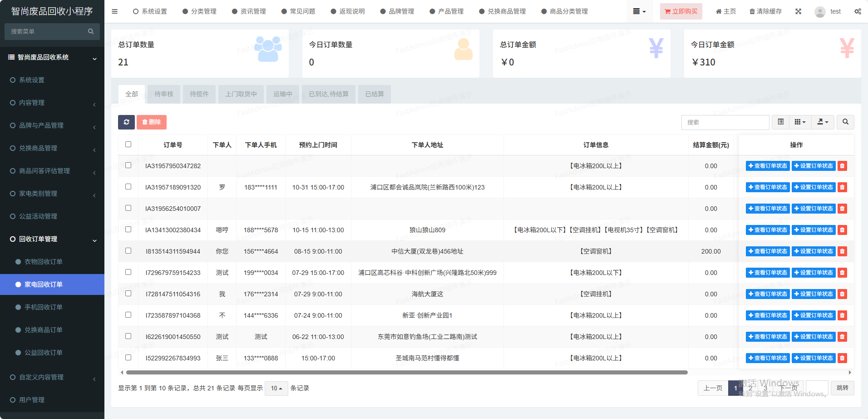Image resolution: width=868 pixels, height=419 pixels.
Task: Click the refresh icon button above table
Action: pos(126,122)
